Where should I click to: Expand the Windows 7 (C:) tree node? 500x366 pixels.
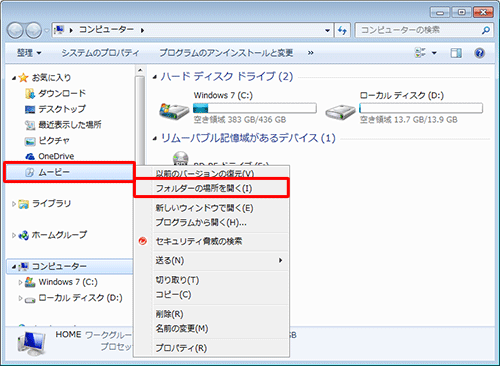click(x=20, y=283)
